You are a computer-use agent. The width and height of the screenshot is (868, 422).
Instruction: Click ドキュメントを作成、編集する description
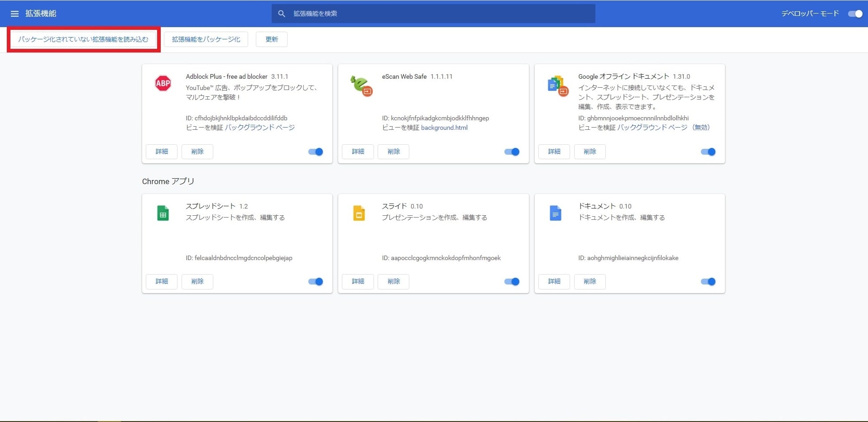pos(622,218)
